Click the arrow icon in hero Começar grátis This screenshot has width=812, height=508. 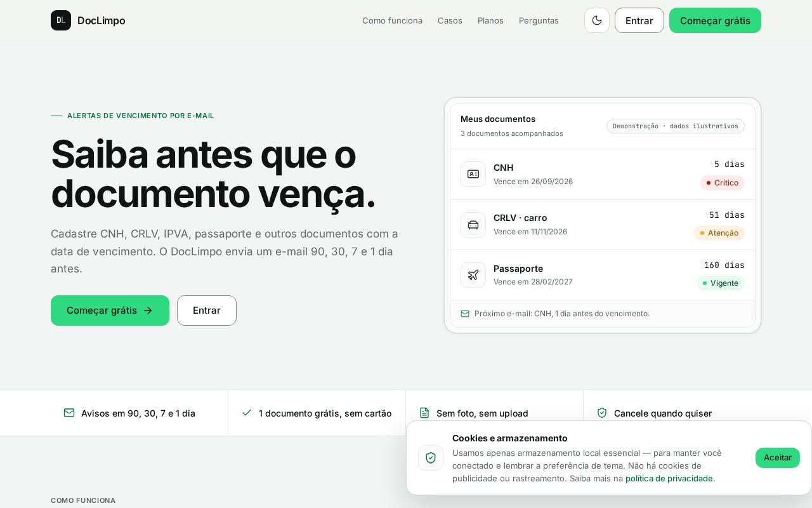148,311
